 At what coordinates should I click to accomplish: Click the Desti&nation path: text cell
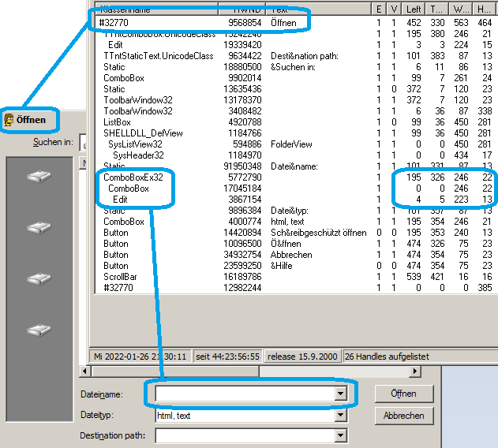[305, 56]
